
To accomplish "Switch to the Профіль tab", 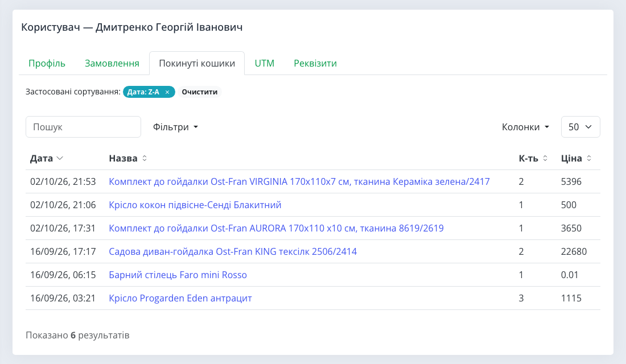I will 47,64.
